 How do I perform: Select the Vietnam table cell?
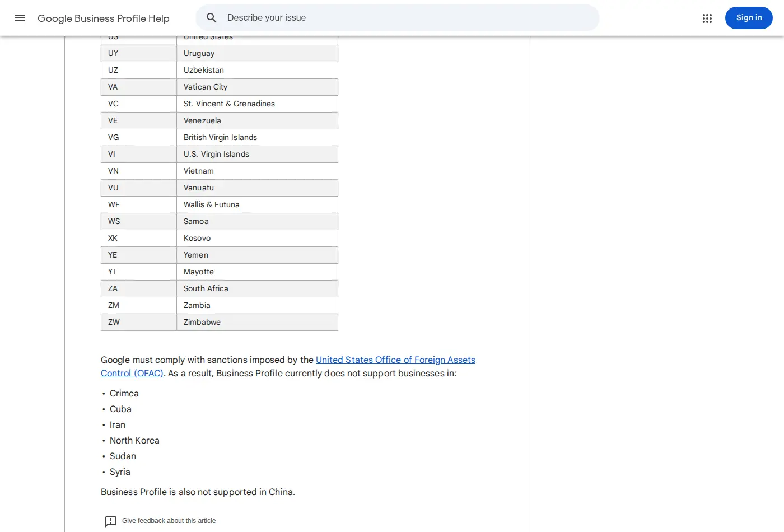point(257,171)
